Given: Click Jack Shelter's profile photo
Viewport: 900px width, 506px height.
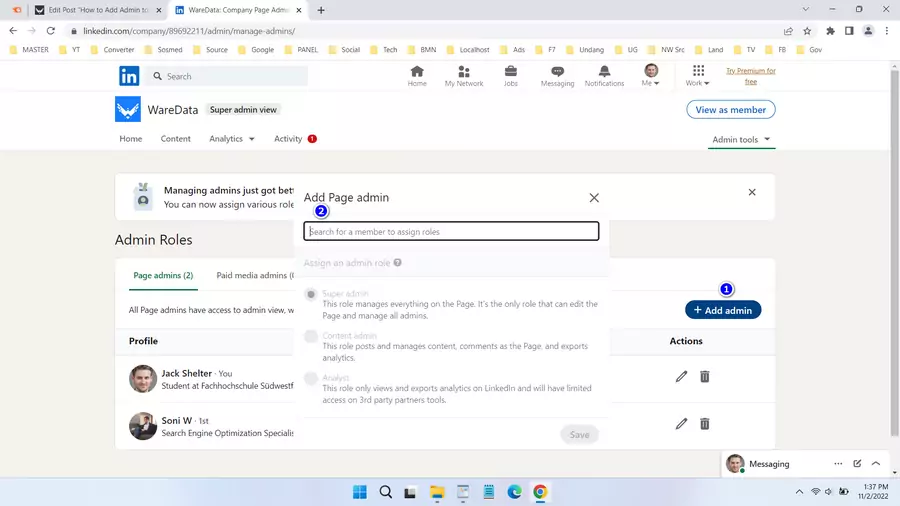Looking at the screenshot, I should click(x=143, y=379).
